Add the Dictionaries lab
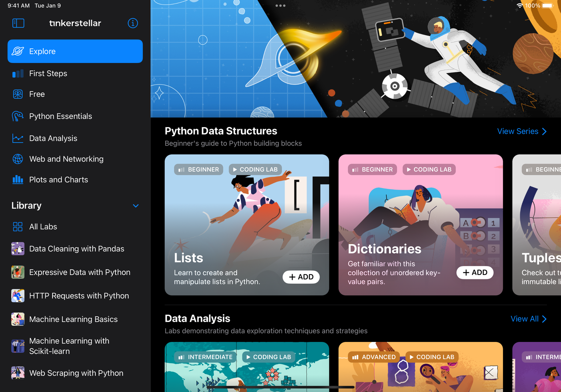 pyautogui.click(x=475, y=273)
